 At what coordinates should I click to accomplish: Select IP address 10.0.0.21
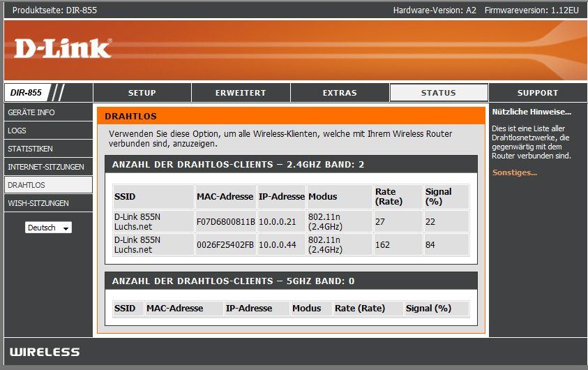coord(278,222)
